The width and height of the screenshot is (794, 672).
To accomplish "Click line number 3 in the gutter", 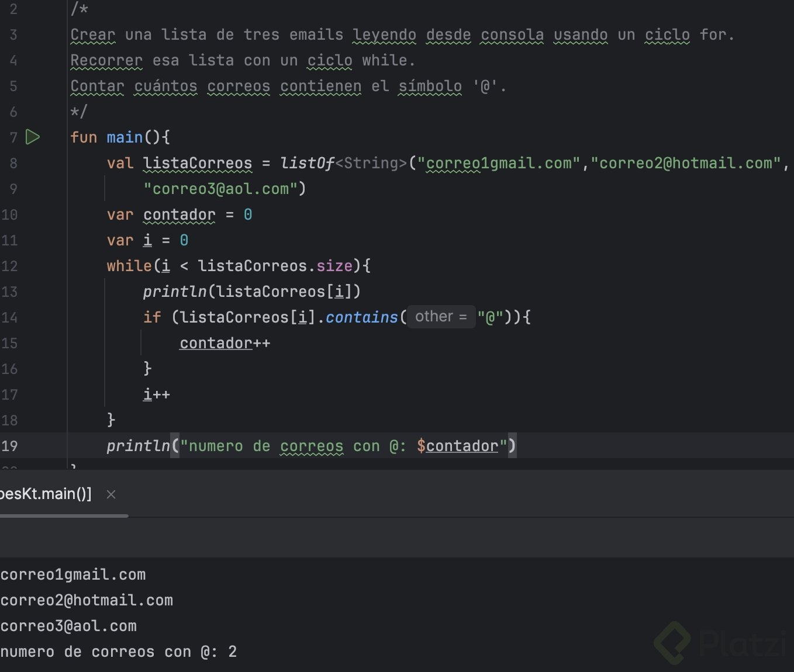I will point(13,34).
